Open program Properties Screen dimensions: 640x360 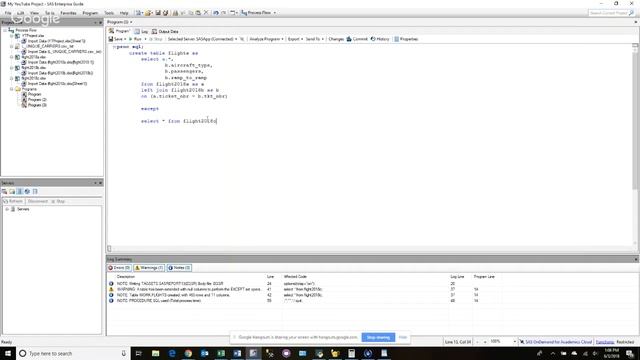pyautogui.click(x=406, y=39)
